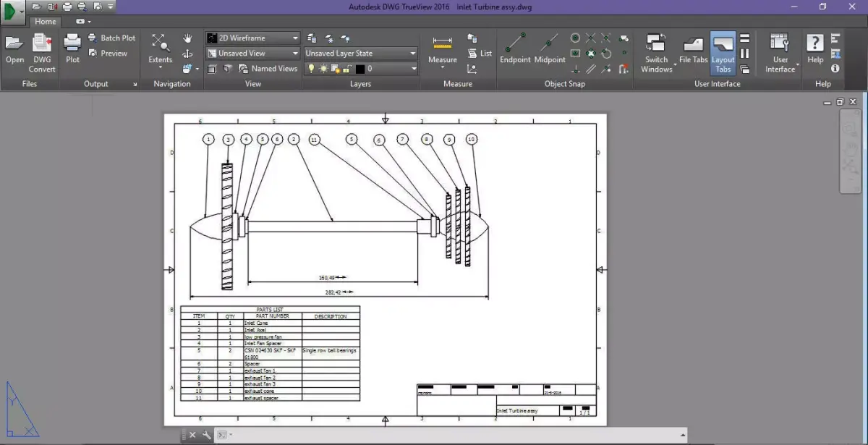Open layer 0 dropdown list
The height and width of the screenshot is (445, 868).
[414, 69]
